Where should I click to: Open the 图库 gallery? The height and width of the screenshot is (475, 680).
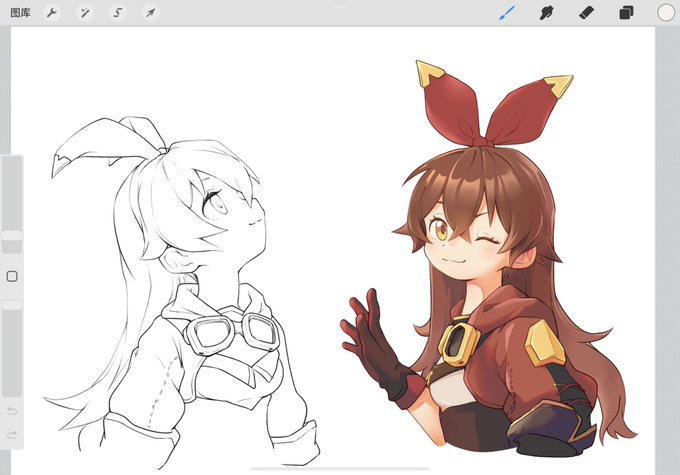point(20,13)
